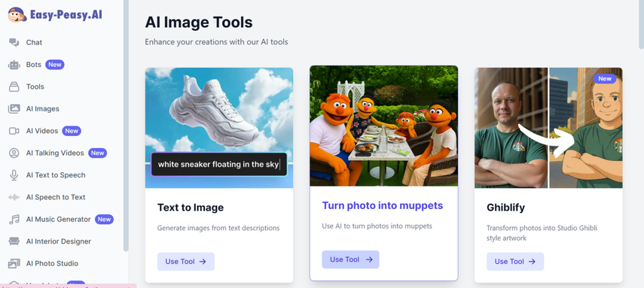
Task: Click the AI Images picture icon
Action: 14,109
